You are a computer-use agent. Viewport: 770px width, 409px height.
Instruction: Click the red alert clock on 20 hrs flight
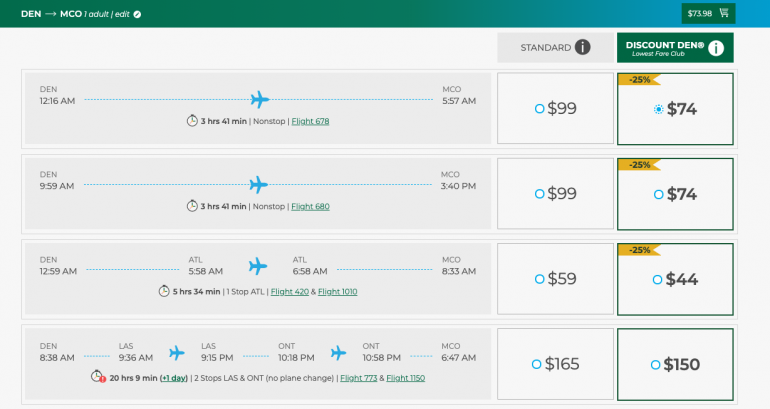pos(97,377)
